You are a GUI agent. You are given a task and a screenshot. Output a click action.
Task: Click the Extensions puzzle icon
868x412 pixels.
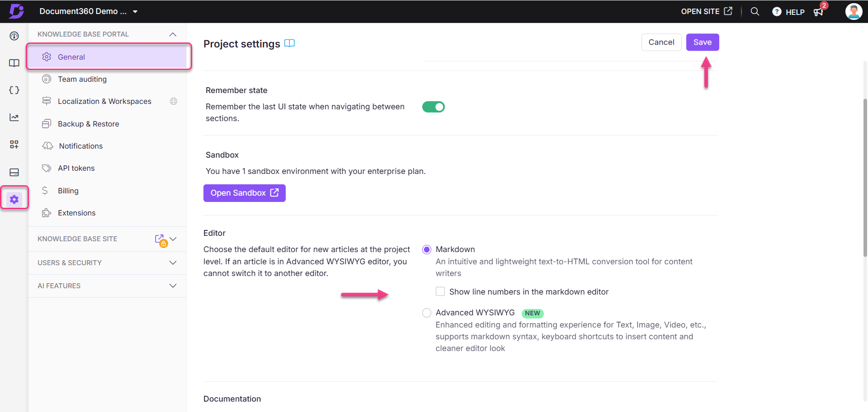coord(46,213)
